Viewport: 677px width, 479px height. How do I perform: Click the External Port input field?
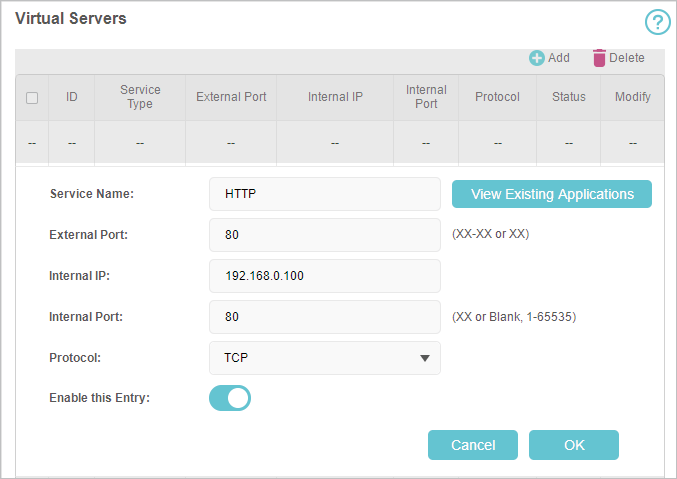tap(325, 235)
